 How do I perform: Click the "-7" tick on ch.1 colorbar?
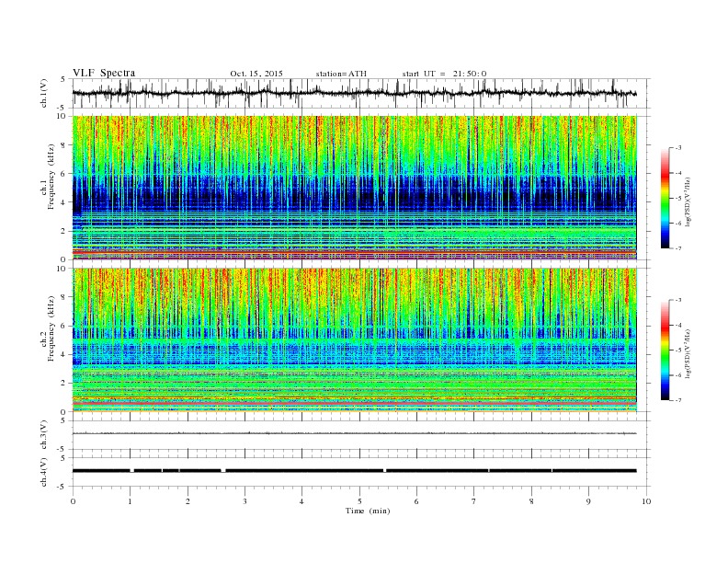[677, 248]
